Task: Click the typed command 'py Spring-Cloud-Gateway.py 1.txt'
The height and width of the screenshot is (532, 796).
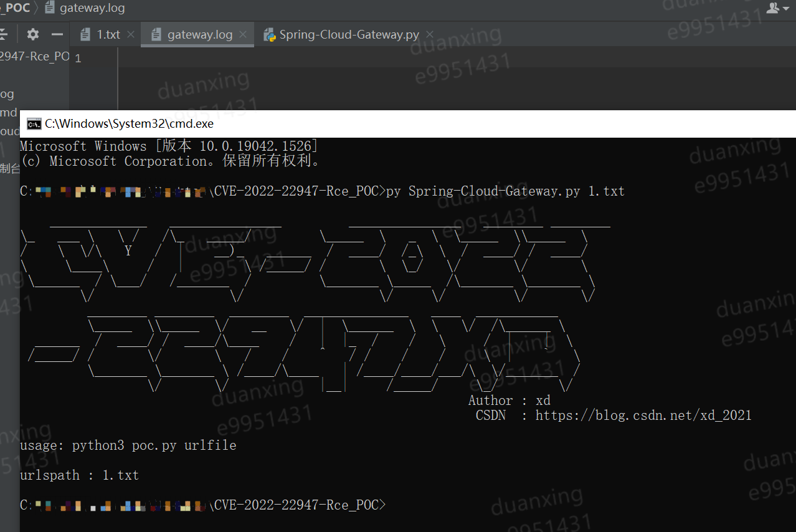Action: click(505, 191)
